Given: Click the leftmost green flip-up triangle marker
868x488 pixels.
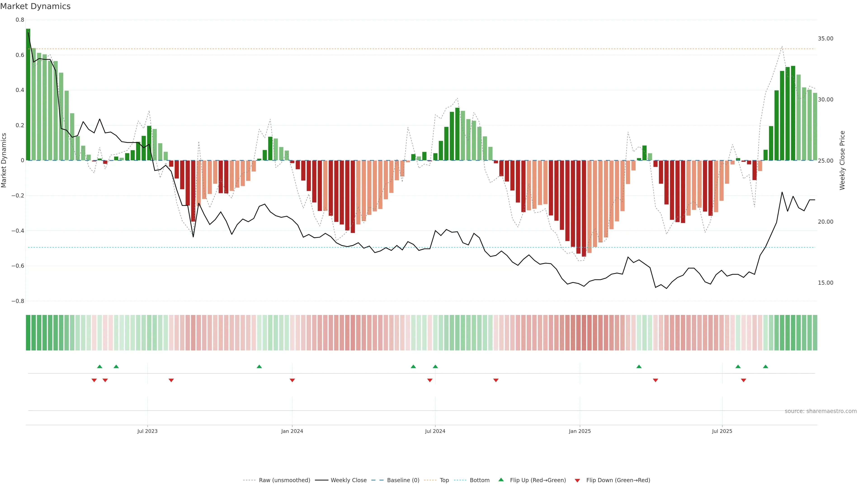Looking at the screenshot, I should (99, 366).
